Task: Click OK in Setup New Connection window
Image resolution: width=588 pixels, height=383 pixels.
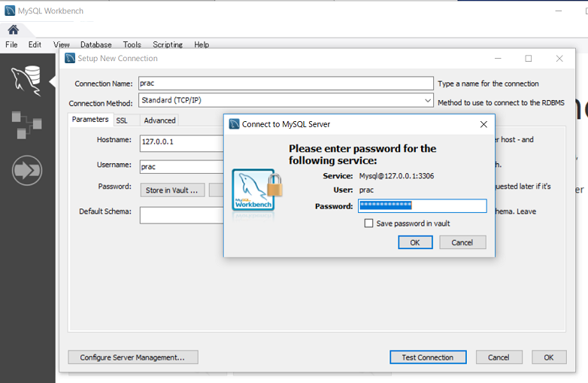Action: click(549, 357)
